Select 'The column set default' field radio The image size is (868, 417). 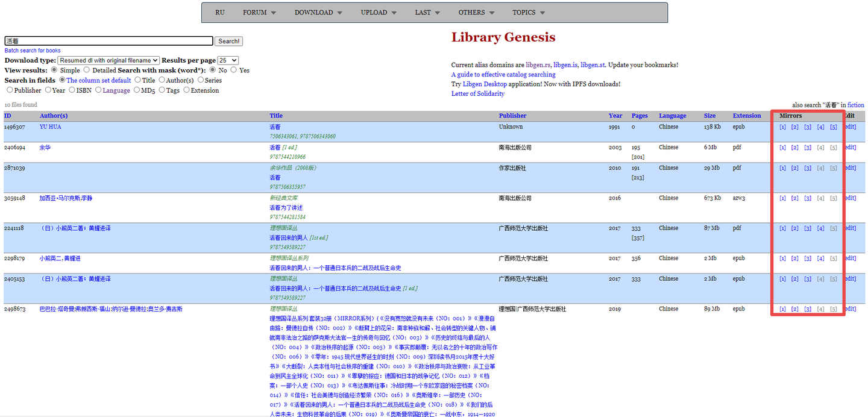tap(61, 80)
